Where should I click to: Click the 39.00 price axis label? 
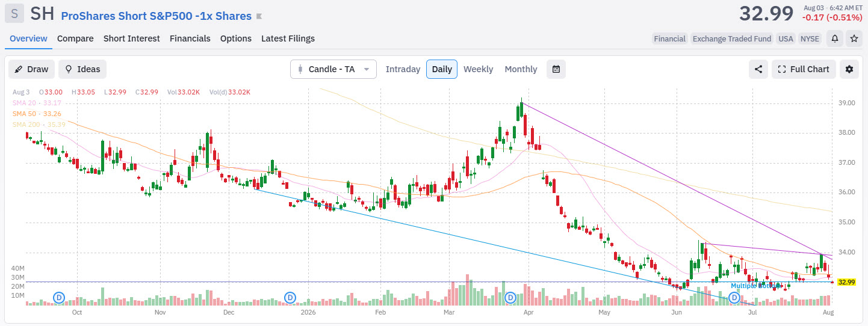pyautogui.click(x=847, y=103)
